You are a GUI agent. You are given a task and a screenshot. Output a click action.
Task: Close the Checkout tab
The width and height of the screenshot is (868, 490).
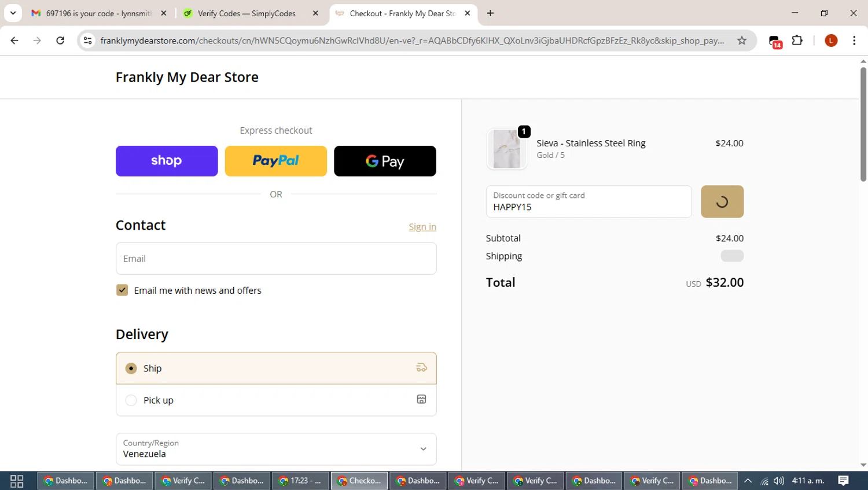[x=468, y=13]
